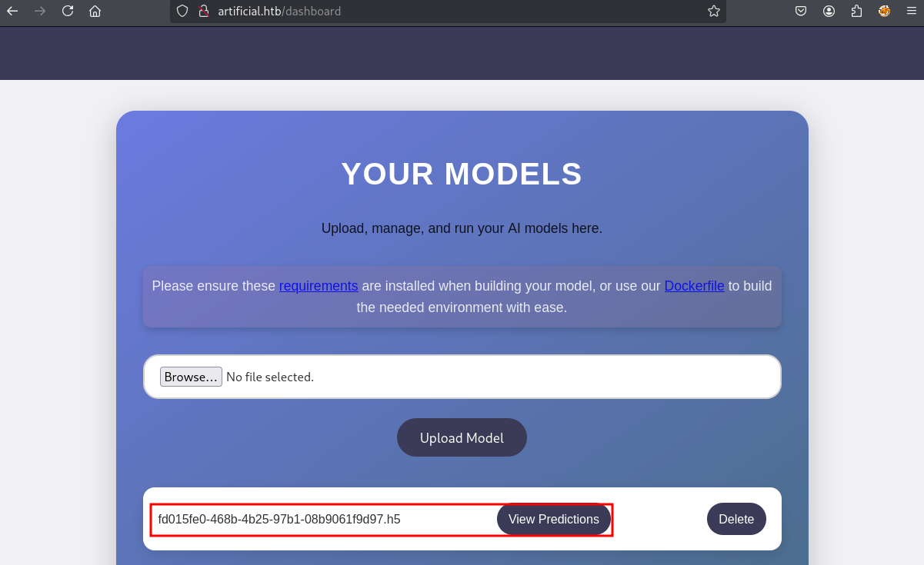Click the fd015fe0-468b .h5 model filename

(279, 519)
